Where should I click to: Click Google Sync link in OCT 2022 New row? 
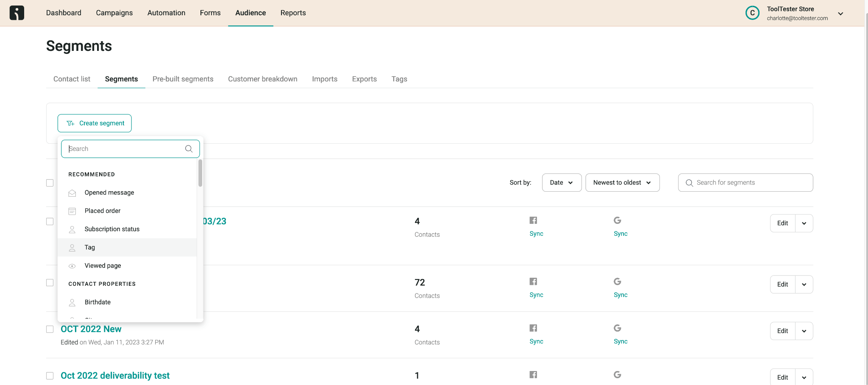[620, 341]
